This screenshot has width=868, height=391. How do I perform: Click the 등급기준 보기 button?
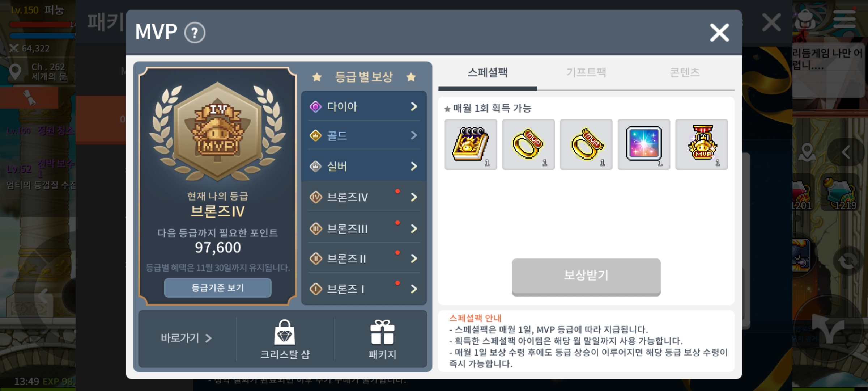(217, 288)
